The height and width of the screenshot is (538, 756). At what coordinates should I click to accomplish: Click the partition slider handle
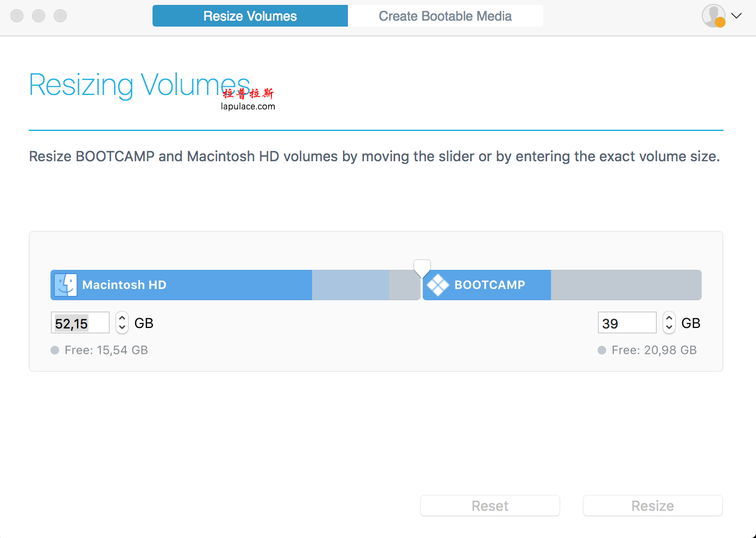point(422,268)
